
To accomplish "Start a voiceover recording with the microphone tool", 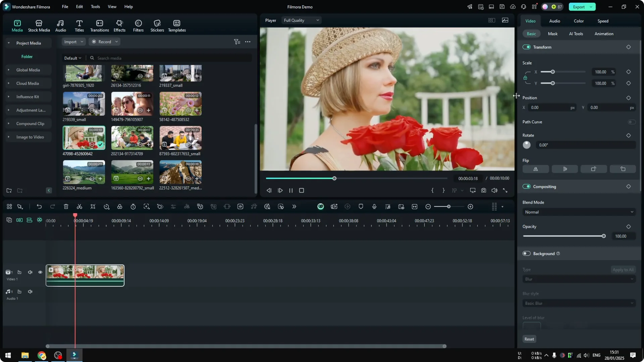I will click(x=374, y=206).
